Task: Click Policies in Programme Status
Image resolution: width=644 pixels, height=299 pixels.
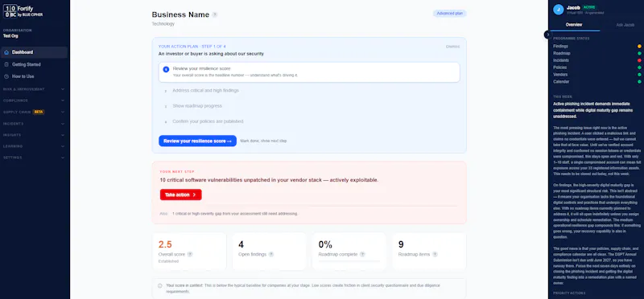Action: (559, 68)
